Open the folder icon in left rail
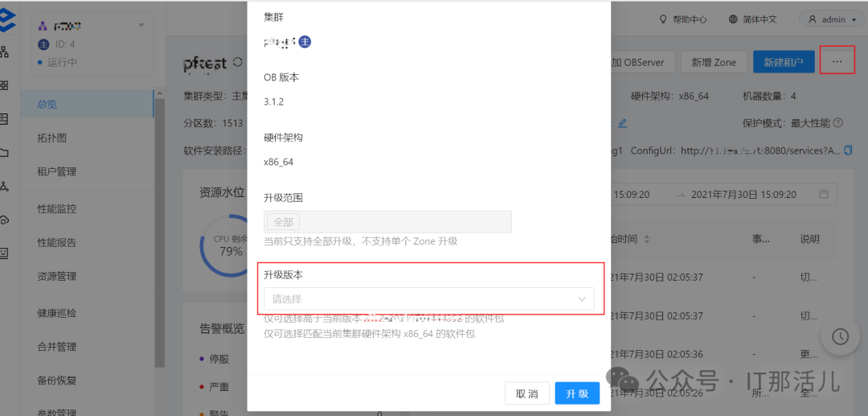This screenshot has width=868, height=416. [x=5, y=152]
